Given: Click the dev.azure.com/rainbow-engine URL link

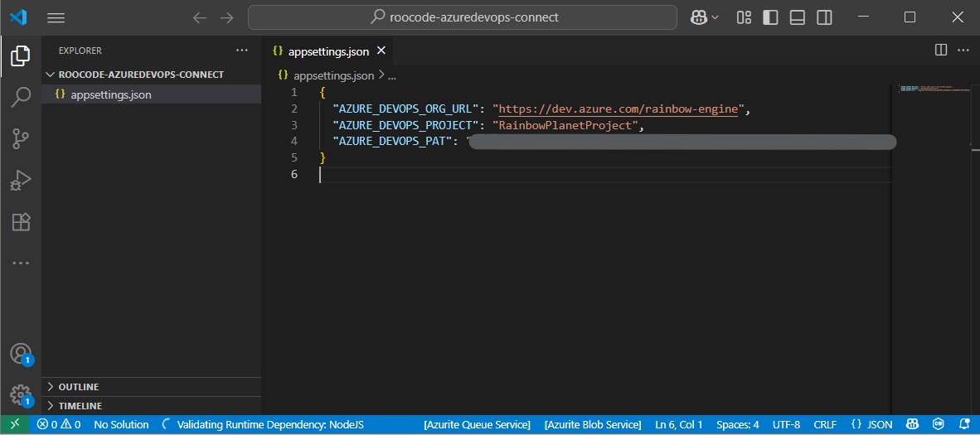Looking at the screenshot, I should [x=619, y=109].
